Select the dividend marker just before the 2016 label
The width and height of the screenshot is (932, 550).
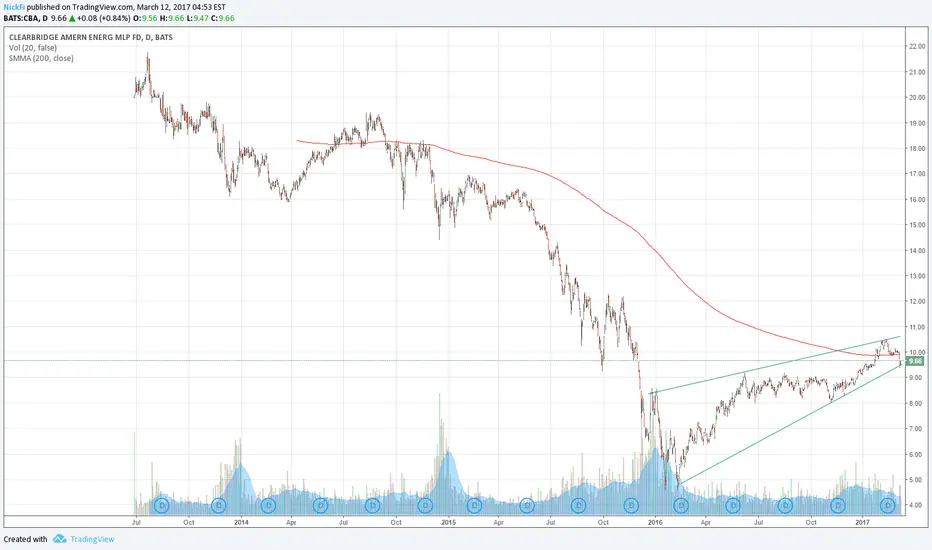tap(631, 505)
